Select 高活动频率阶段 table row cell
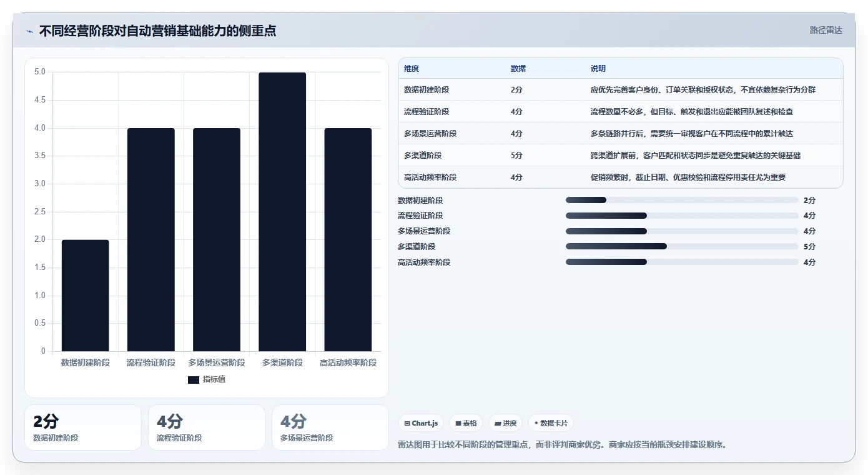The height and width of the screenshot is (475, 868). click(x=430, y=177)
